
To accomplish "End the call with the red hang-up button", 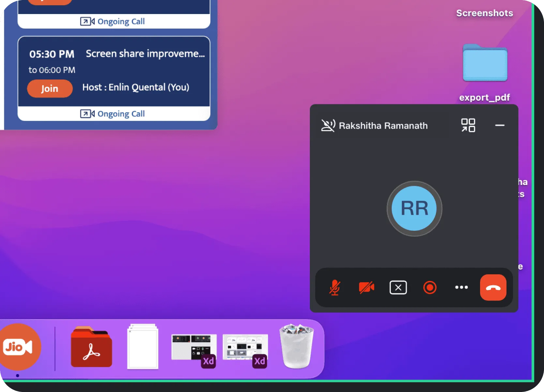I will pos(493,287).
